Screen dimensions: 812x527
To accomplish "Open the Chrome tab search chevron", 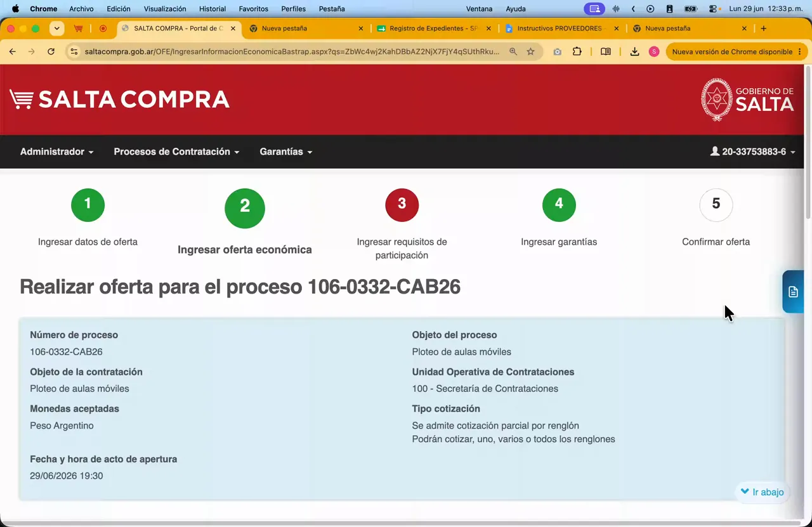I will pos(57,29).
